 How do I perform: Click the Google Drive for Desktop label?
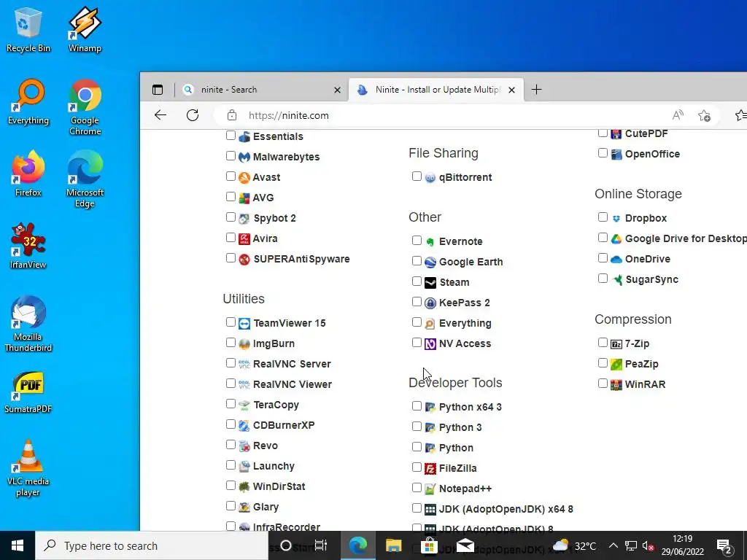click(x=686, y=238)
